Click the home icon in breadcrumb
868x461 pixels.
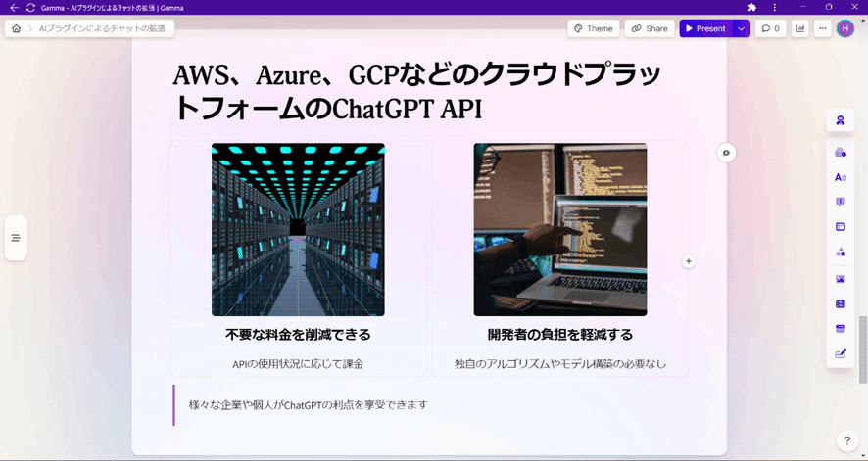coord(16,28)
